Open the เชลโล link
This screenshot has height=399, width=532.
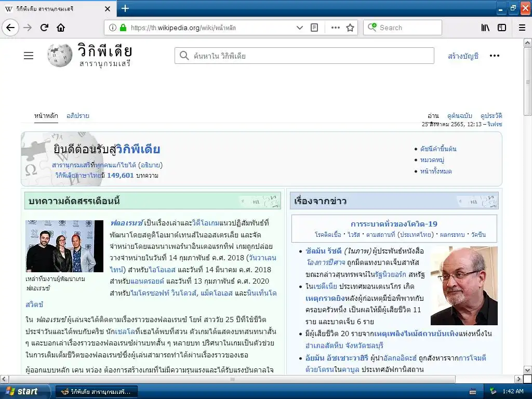point(125,331)
